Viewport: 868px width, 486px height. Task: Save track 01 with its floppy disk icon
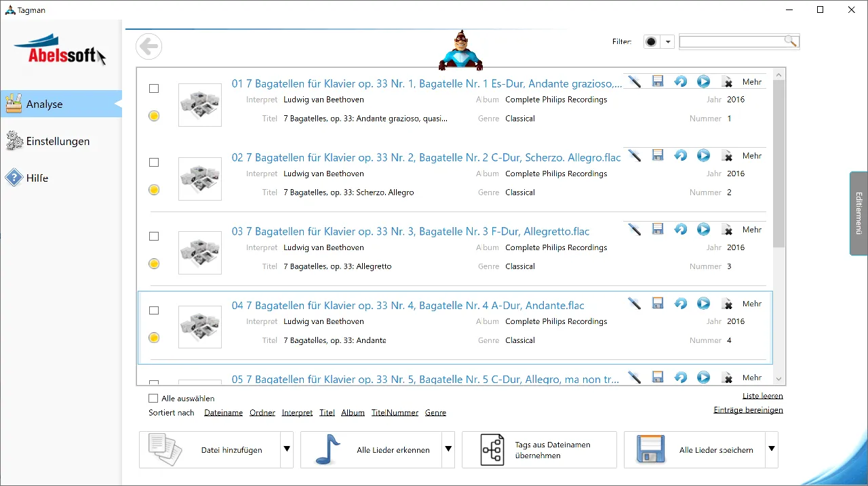pyautogui.click(x=657, y=81)
